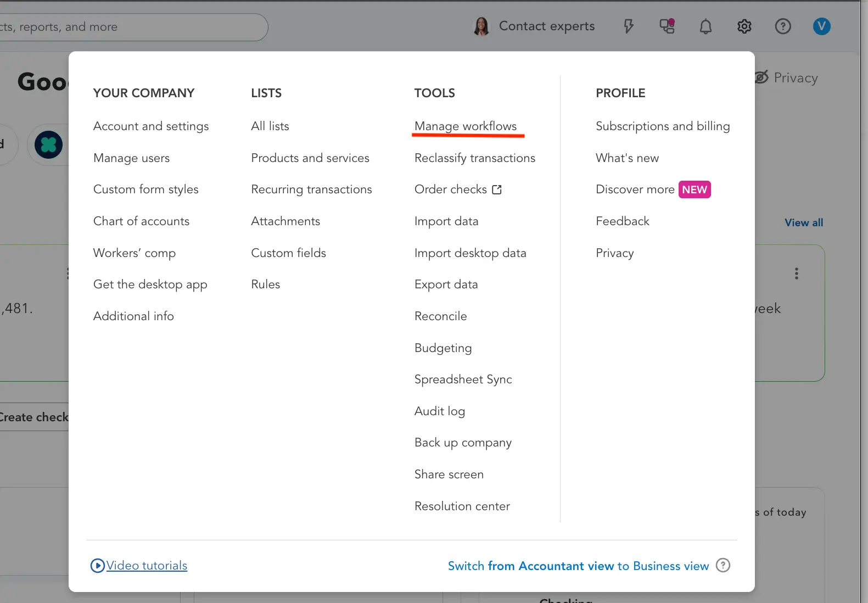868x603 pixels.
Task: Open the lightning bolt quick actions icon
Action: 629,26
